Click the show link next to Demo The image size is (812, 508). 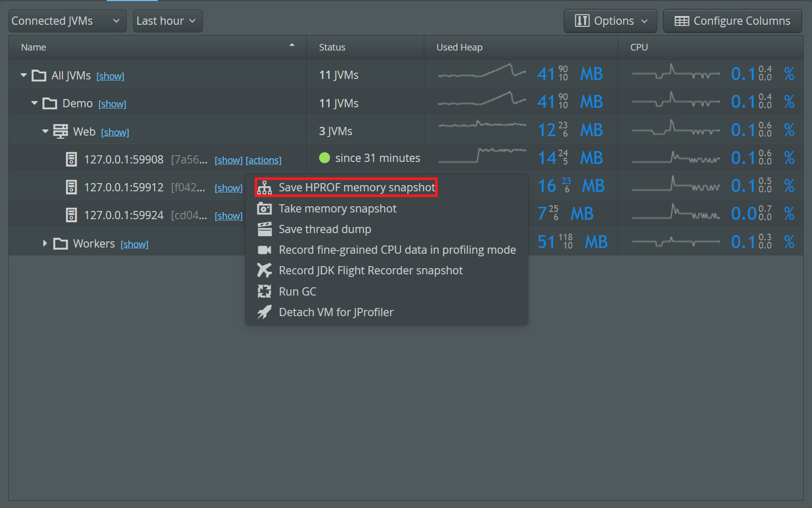click(112, 104)
